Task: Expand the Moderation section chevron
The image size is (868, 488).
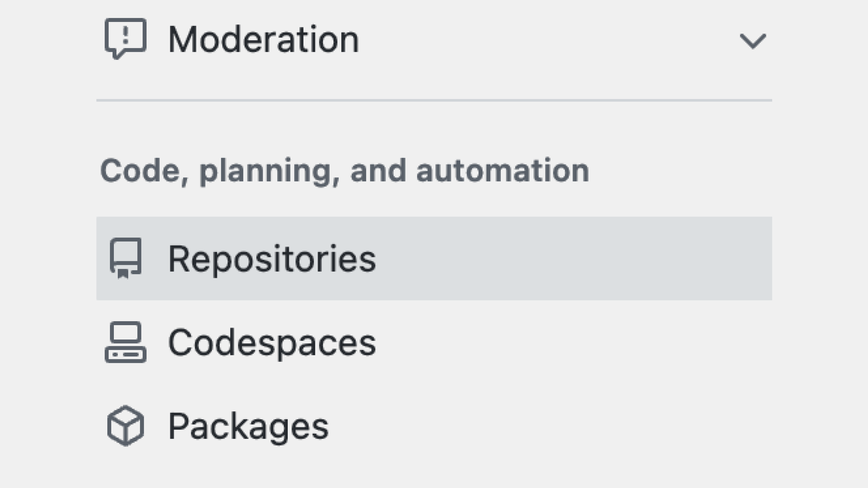Action: [x=752, y=41]
